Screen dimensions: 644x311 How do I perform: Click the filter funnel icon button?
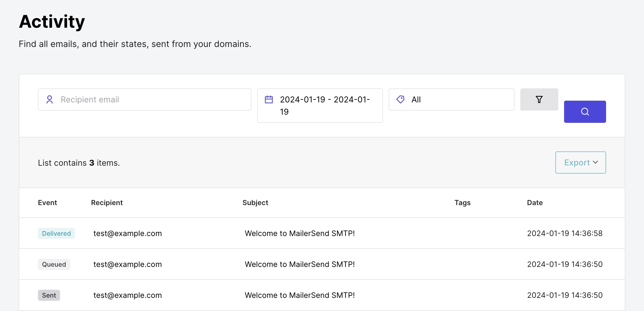point(539,99)
